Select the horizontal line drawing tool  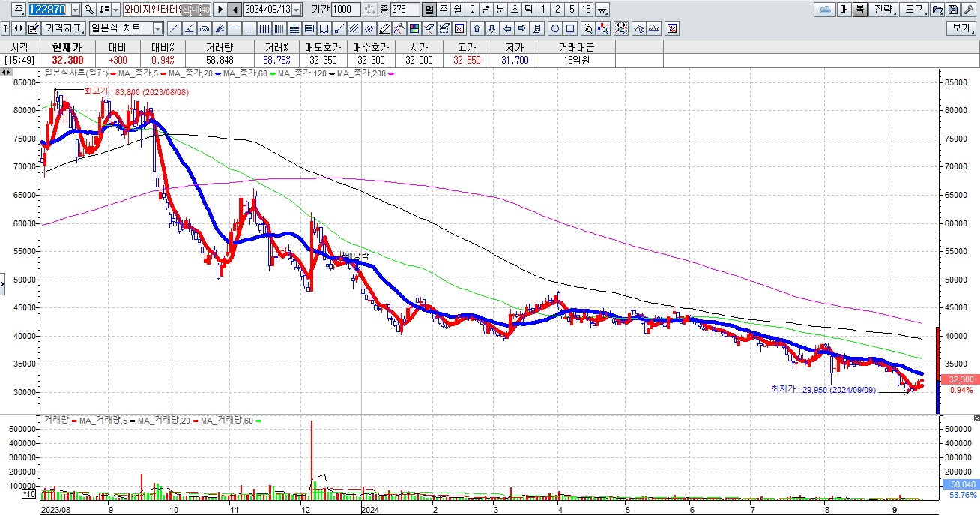coord(235,28)
